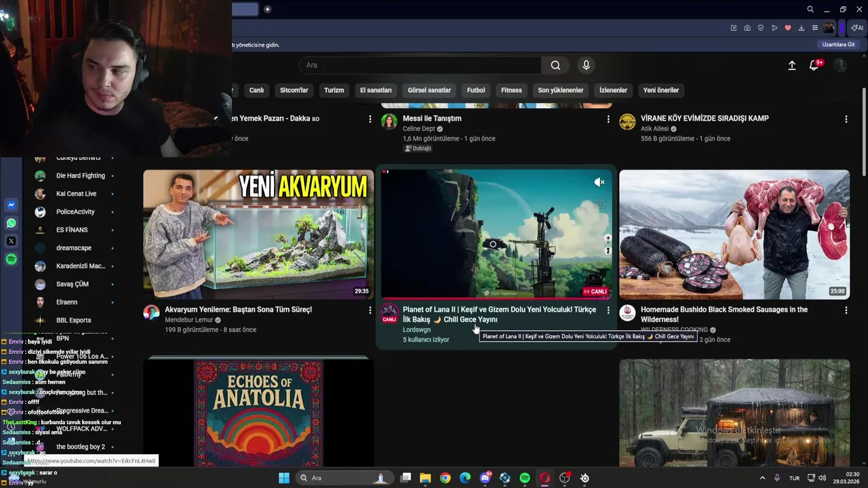Open the forest jeep camping video thumbnail

734,412
